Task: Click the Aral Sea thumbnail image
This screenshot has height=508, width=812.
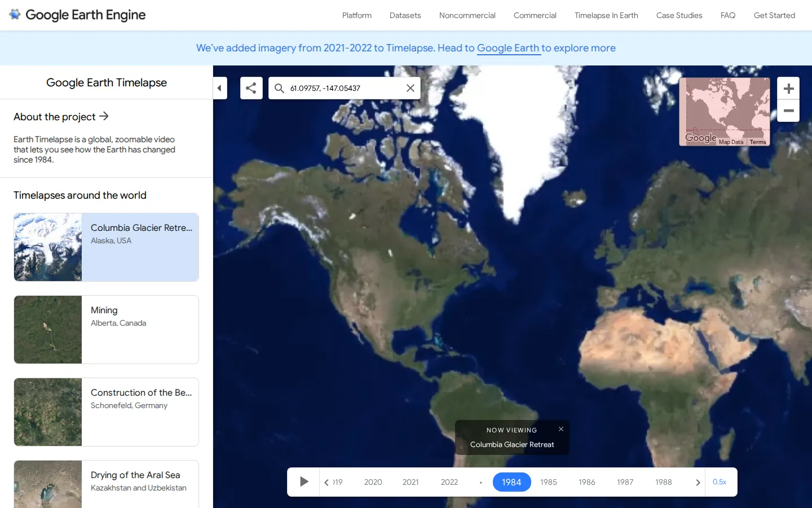Action: point(48,484)
